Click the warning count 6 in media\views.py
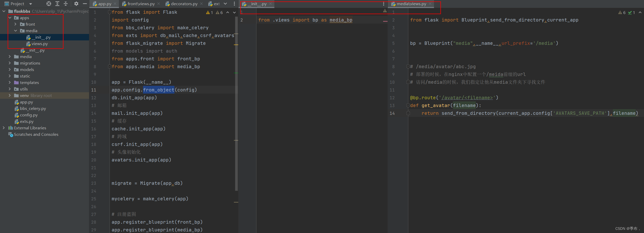The image size is (644, 233). (622, 12)
